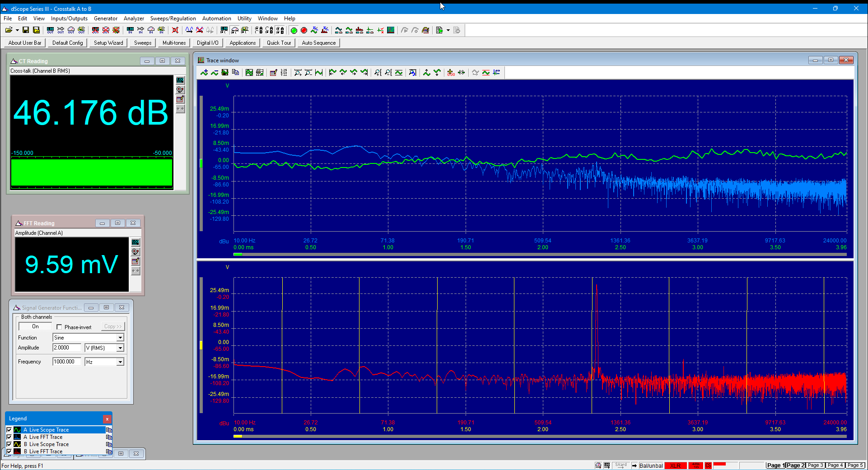The height and width of the screenshot is (470, 868).
Task: Click the report script icon in main toolbar
Action: [x=439, y=30]
